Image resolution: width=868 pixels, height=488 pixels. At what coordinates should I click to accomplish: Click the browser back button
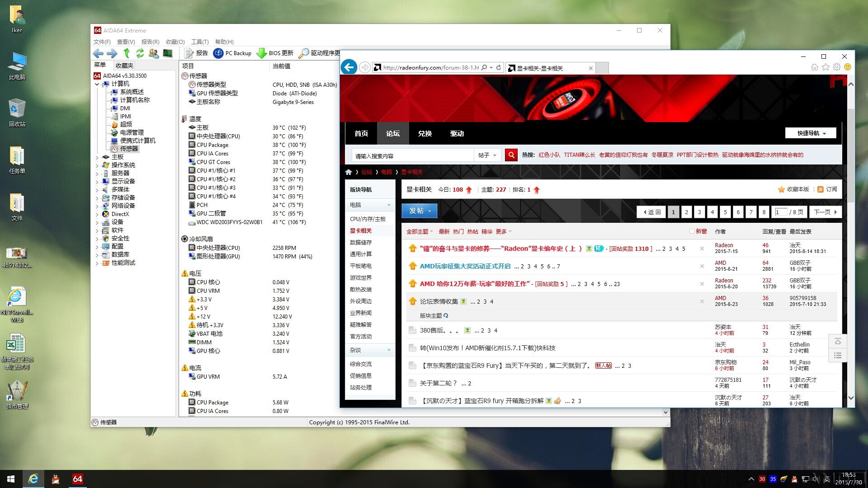pyautogui.click(x=349, y=67)
